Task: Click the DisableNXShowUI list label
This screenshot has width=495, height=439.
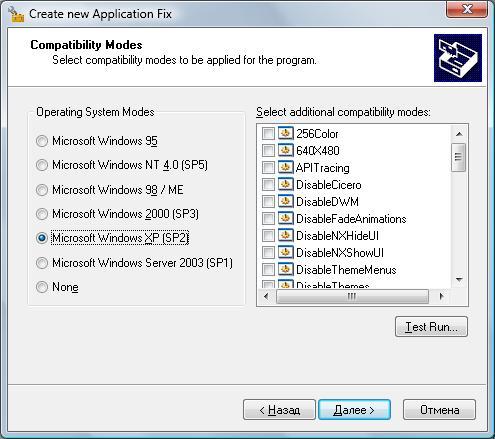Action: coord(340,253)
